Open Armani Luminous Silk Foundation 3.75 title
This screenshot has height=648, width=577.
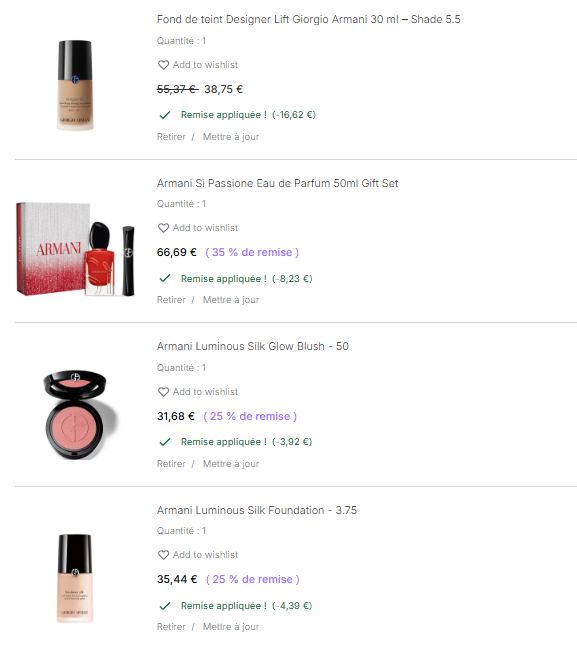click(257, 510)
